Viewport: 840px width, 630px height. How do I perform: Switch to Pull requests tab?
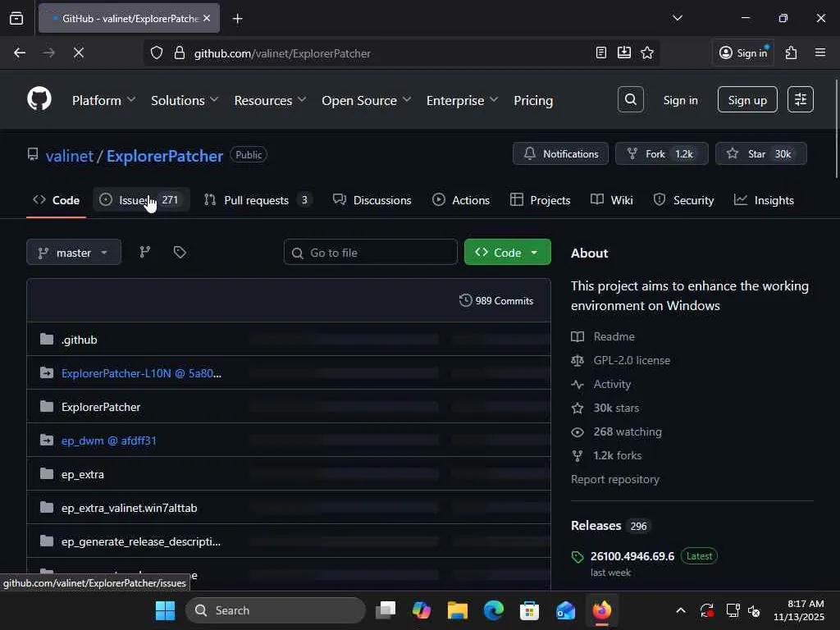click(258, 200)
